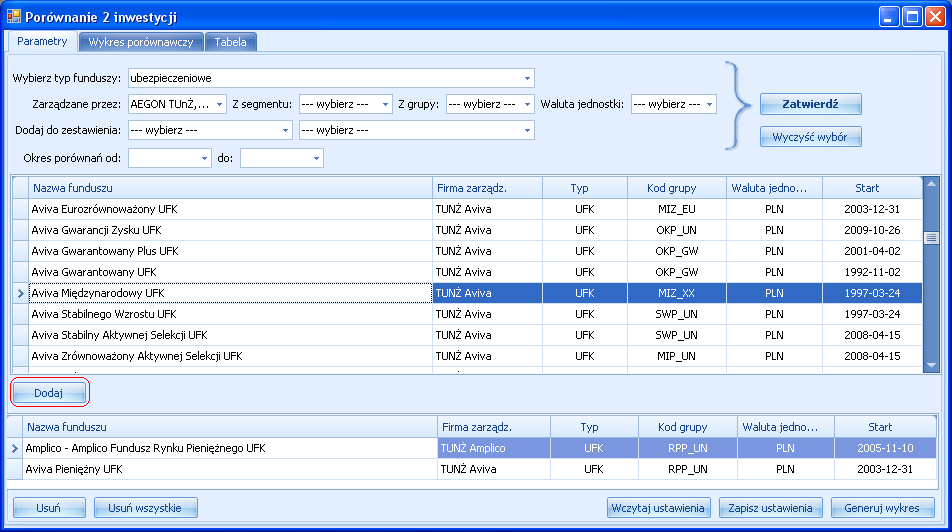Expand the 'Zarządzane przez' combo box

click(x=219, y=104)
